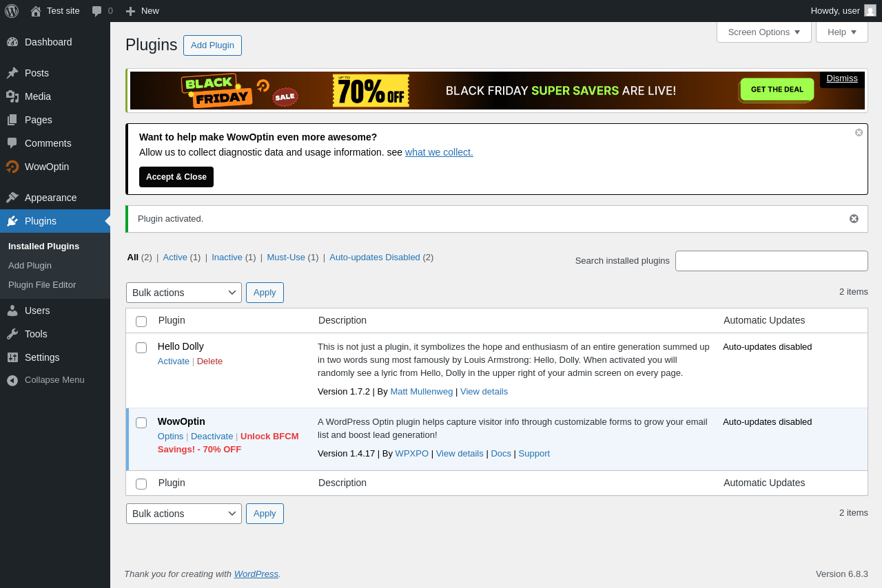The width and height of the screenshot is (882, 588).
Task: Filter plugins by Active
Action: (x=175, y=258)
